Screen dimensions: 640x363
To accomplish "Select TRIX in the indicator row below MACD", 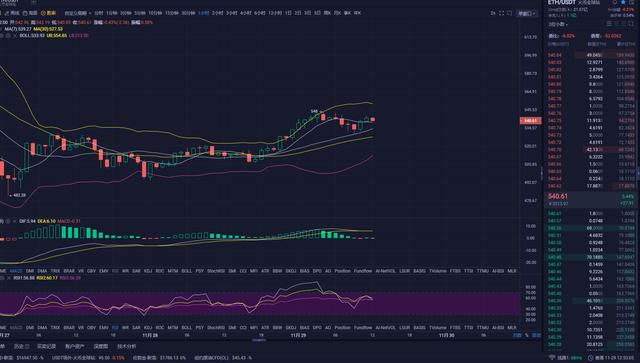I will (55, 271).
